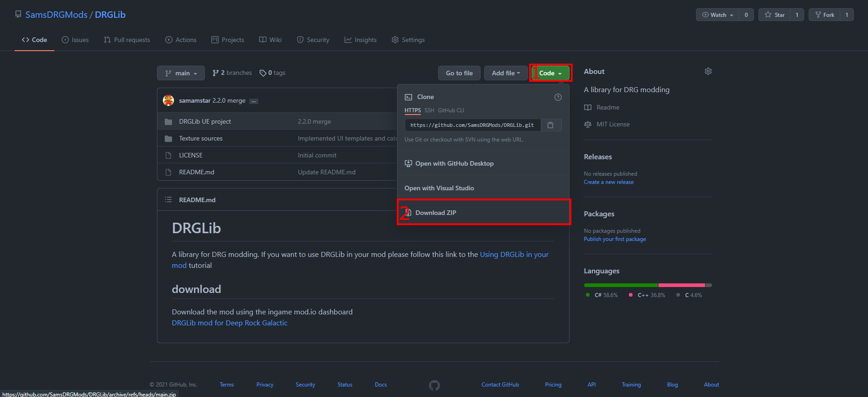
Task: Open the 2.2.0 merge commit link for DRGLib UE project
Action: click(314, 121)
